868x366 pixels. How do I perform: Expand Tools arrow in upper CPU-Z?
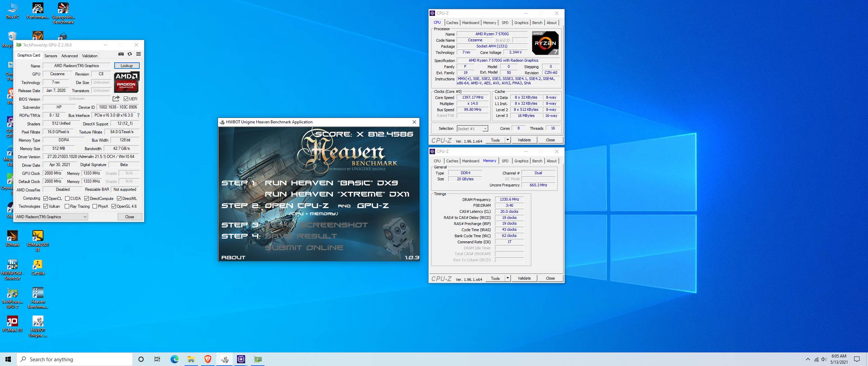pos(508,140)
